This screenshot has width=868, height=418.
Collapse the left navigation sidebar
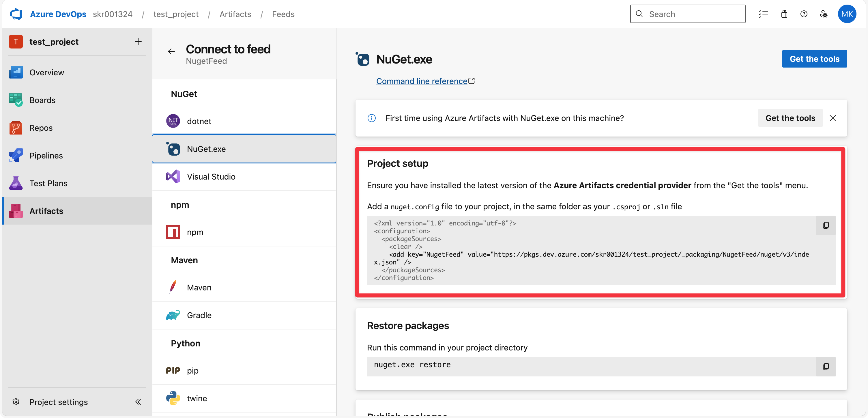[138, 402]
